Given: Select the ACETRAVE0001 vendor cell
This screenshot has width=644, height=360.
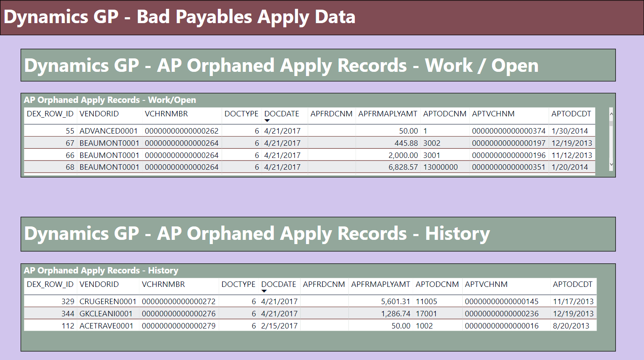Looking at the screenshot, I should coord(106,326).
